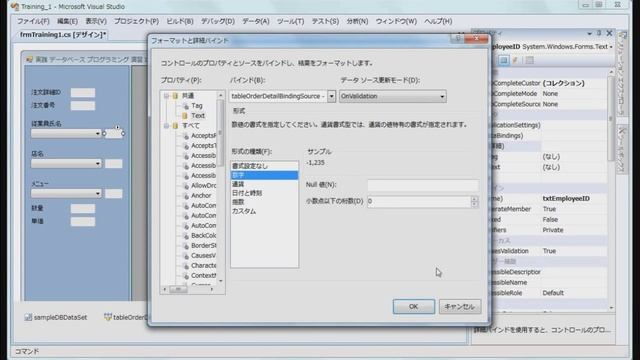The width and height of the screenshot is (640, 360).
Task: Open the テスト(S) menu
Action: pyautogui.click(x=325, y=21)
